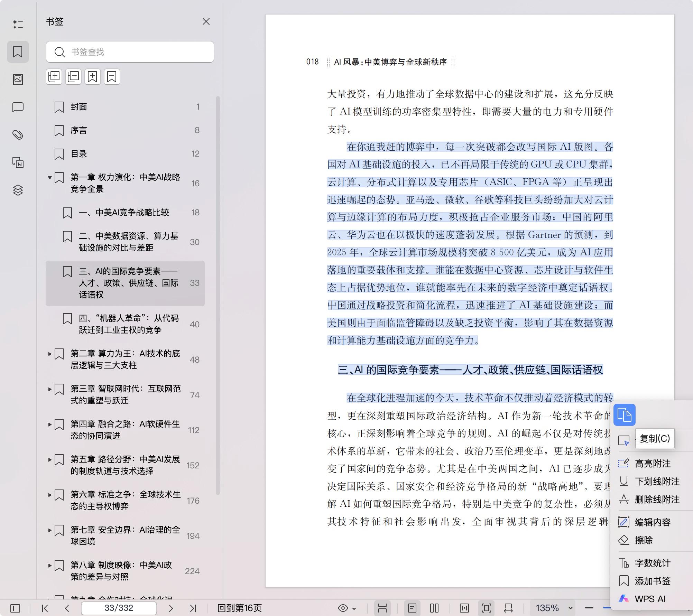Collapse the 第一章 bookmark chapter

[x=49, y=177]
